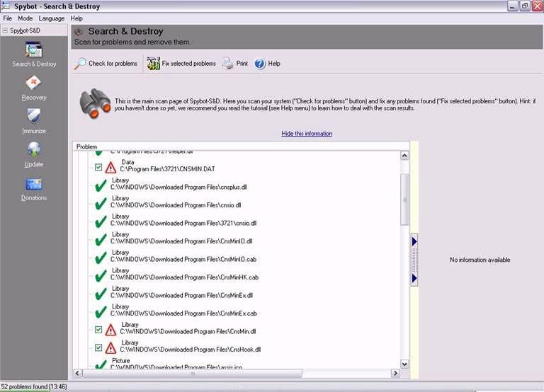Toggle the CnsMin.dll library checkbox
This screenshot has width=544, height=392.
click(98, 330)
